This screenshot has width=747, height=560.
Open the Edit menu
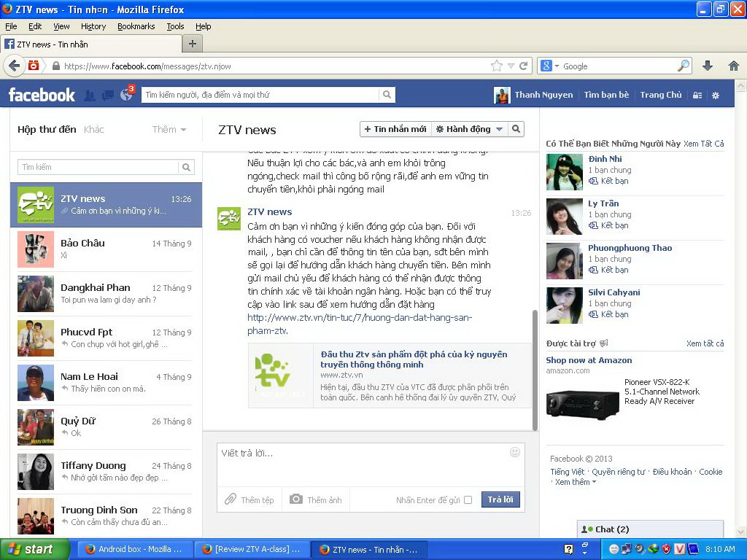click(x=35, y=26)
